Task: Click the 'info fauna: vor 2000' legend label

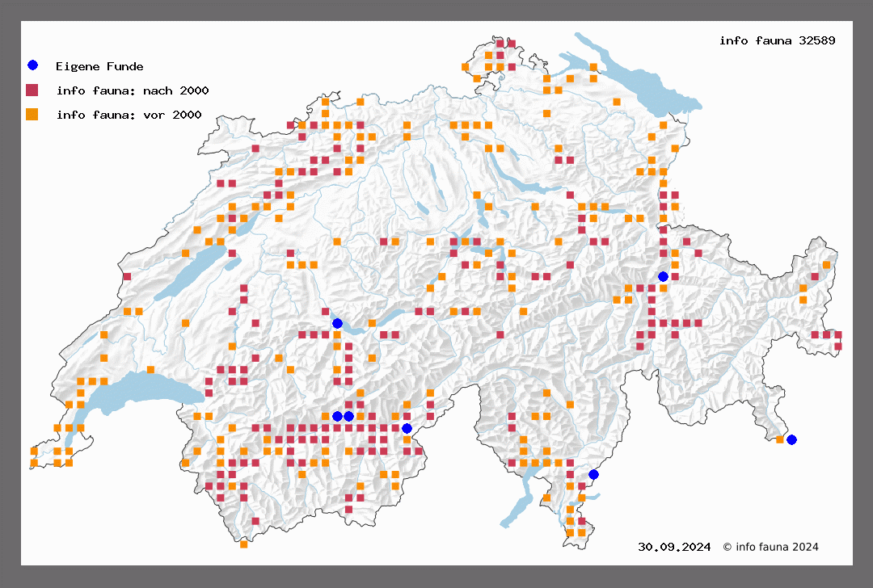Action: [129, 115]
